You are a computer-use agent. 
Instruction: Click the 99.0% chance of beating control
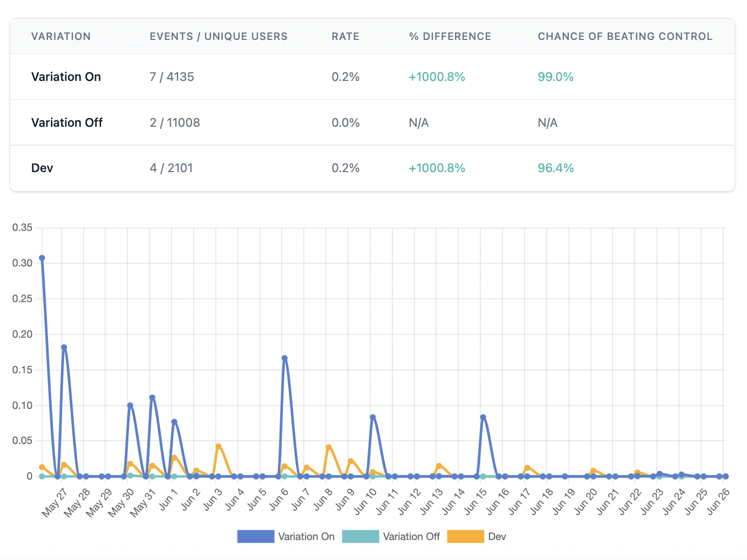click(555, 77)
